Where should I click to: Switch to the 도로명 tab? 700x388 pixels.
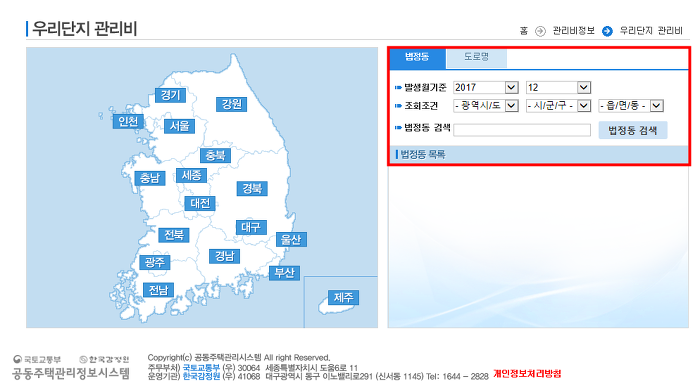pos(476,58)
